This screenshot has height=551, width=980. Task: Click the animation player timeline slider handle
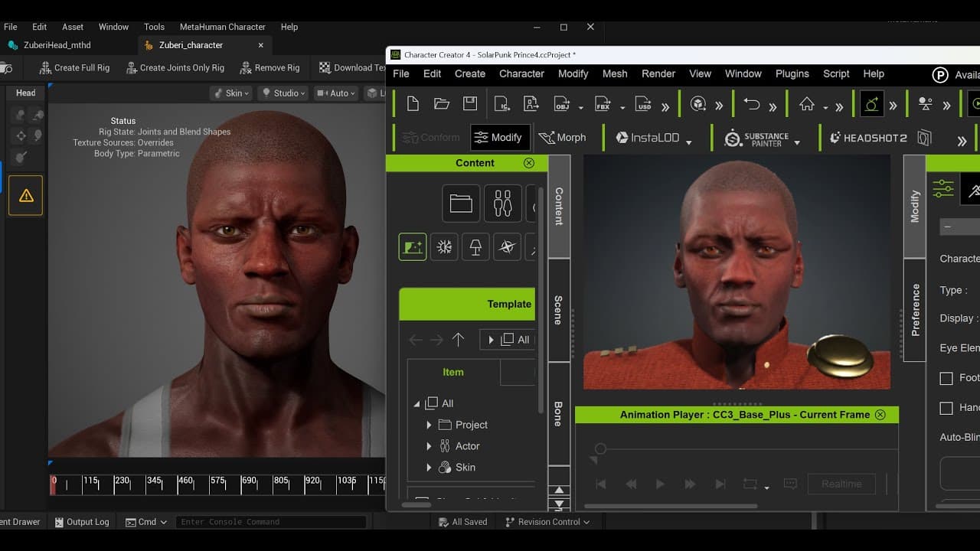pyautogui.click(x=600, y=449)
